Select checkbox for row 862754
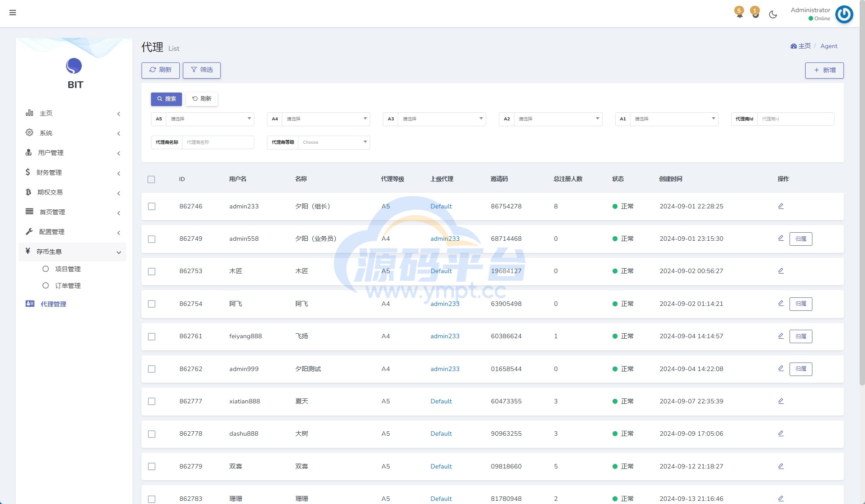Viewport: 865px width, 504px height. point(151,304)
